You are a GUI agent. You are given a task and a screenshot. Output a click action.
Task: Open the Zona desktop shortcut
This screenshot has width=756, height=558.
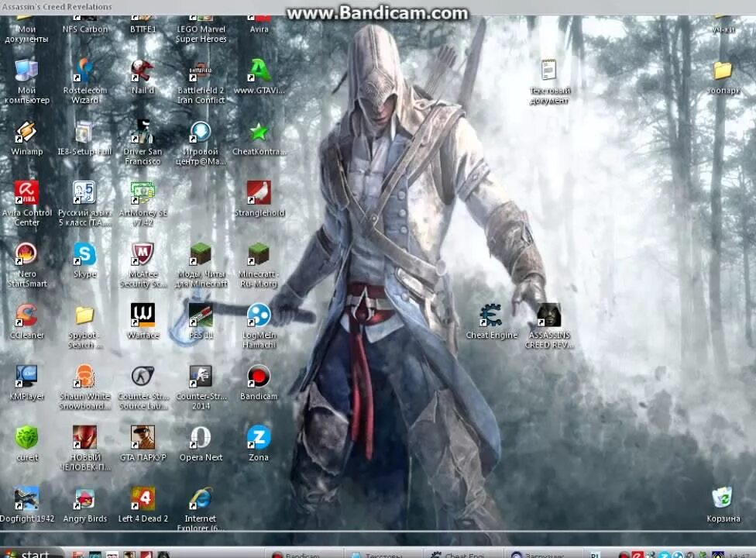[259, 438]
